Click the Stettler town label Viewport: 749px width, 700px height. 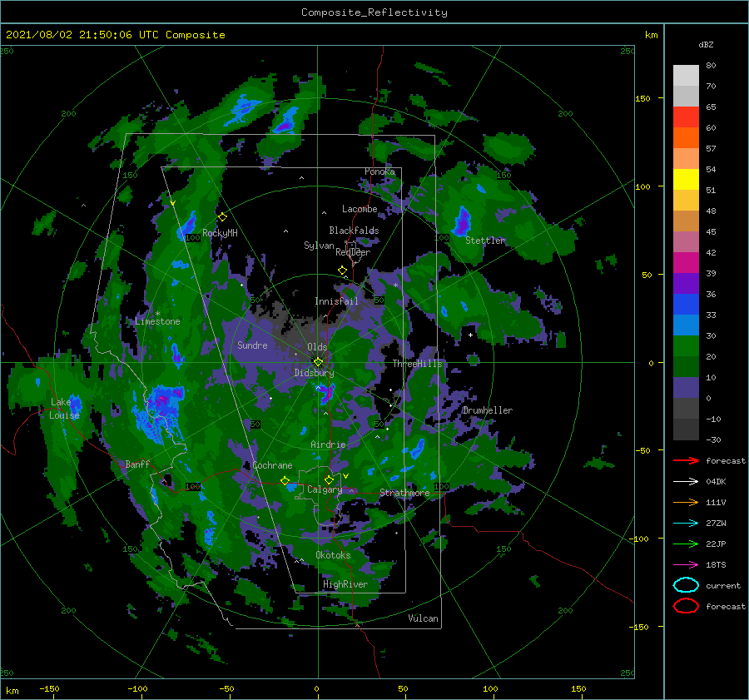tap(485, 241)
